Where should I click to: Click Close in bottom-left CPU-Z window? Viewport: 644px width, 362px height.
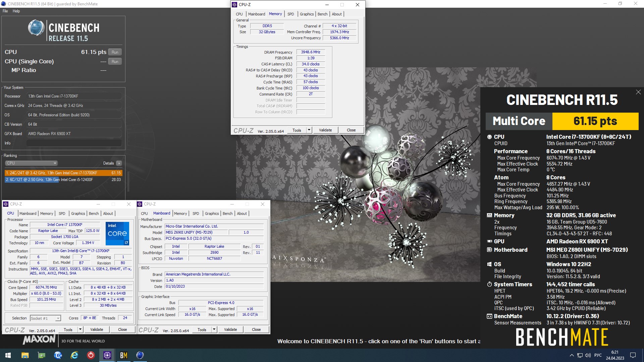[x=122, y=329]
